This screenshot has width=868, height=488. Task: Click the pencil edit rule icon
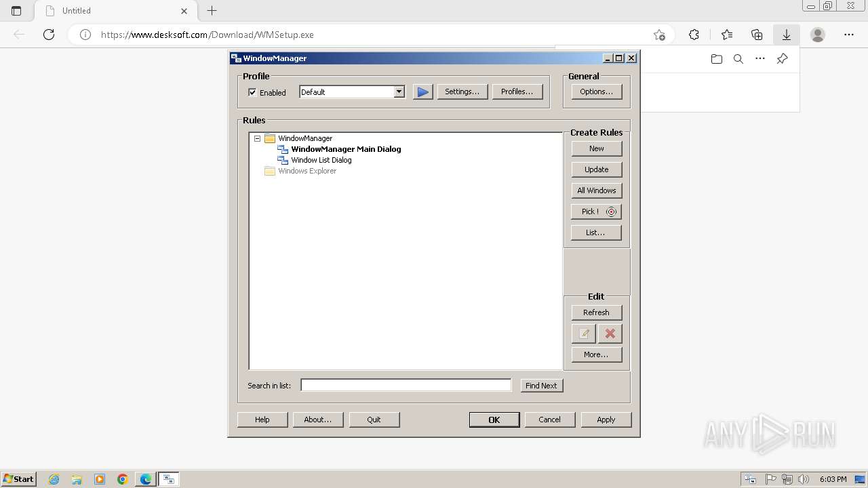pos(584,333)
